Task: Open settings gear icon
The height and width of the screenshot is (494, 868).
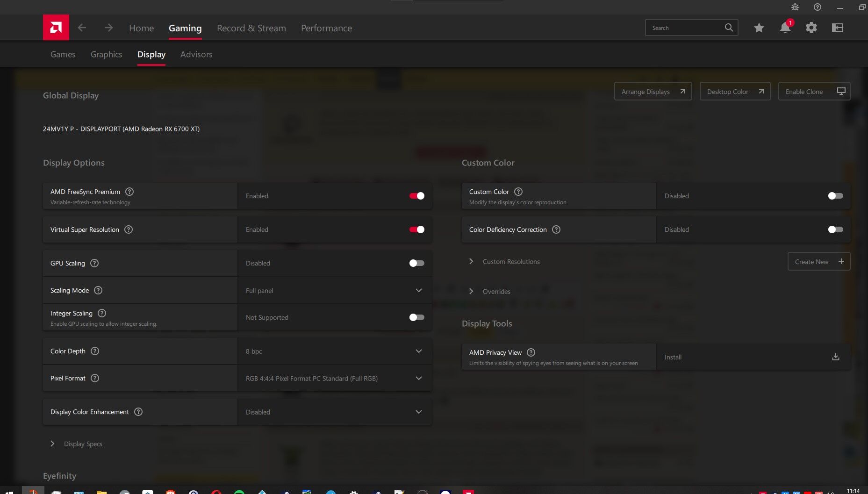Action: tap(811, 28)
